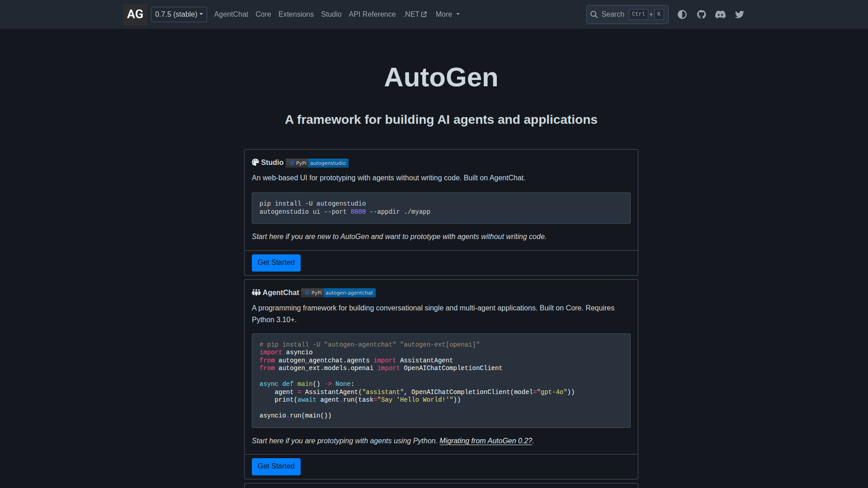Open the Discord community icon
Image resolution: width=868 pixels, height=488 pixels.
tap(720, 15)
